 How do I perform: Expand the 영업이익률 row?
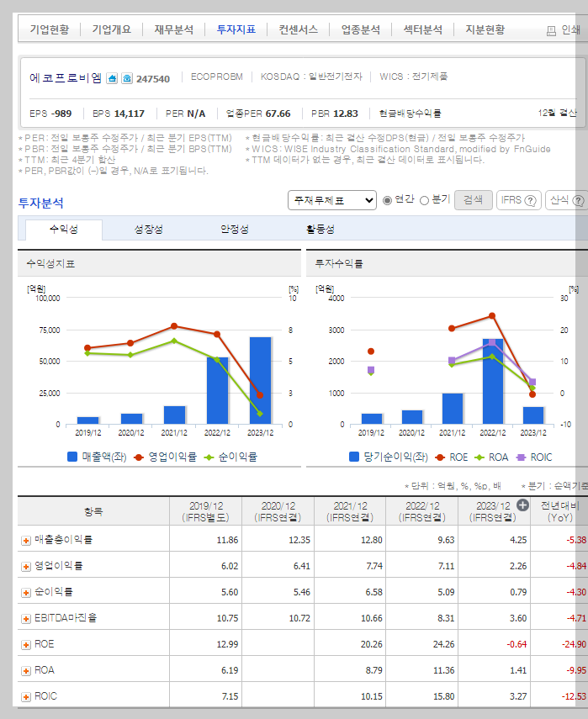(x=26, y=567)
